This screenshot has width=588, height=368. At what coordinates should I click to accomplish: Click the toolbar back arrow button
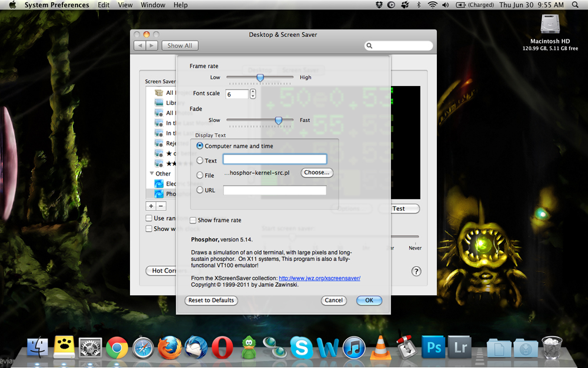[140, 45]
